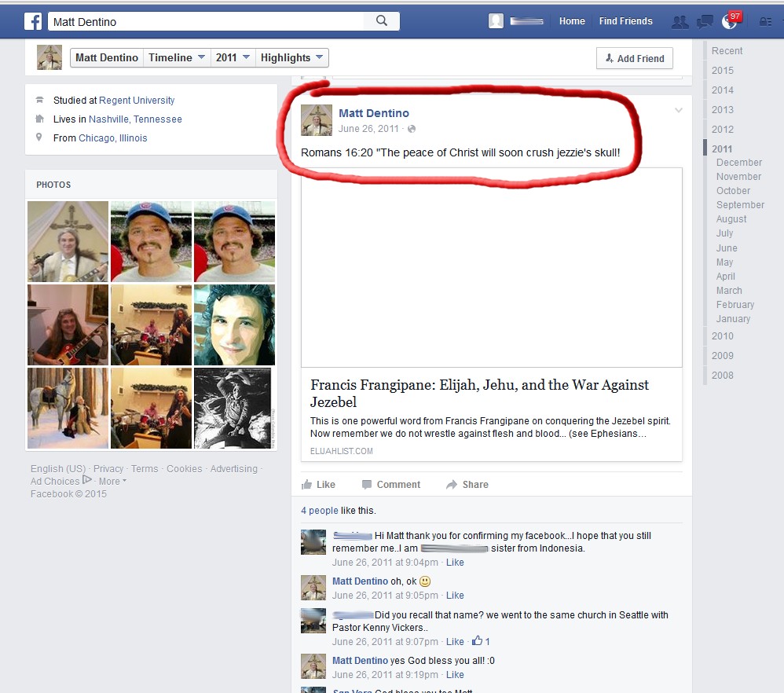Like the 9:04pm comment
Screen dimensions: 784x693
tap(455, 563)
